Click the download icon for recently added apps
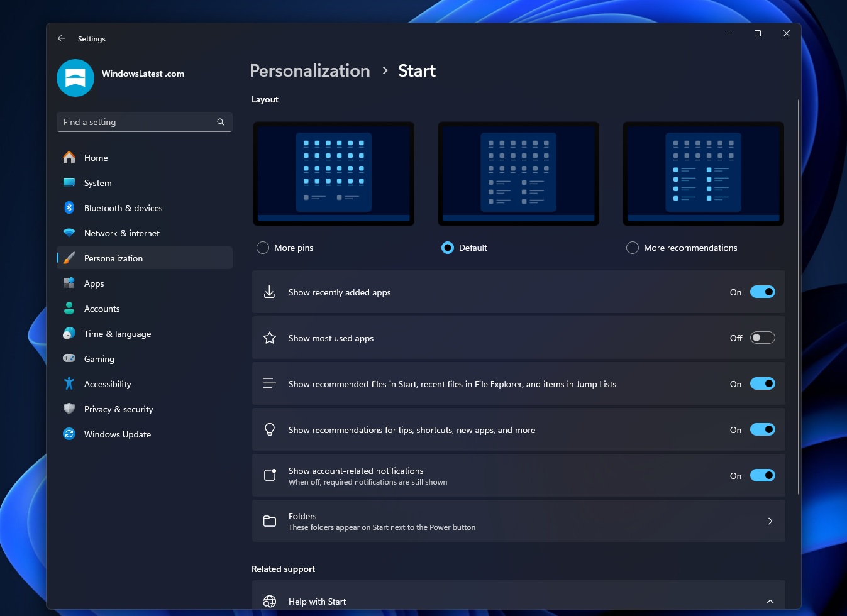The image size is (847, 616). pos(269,292)
